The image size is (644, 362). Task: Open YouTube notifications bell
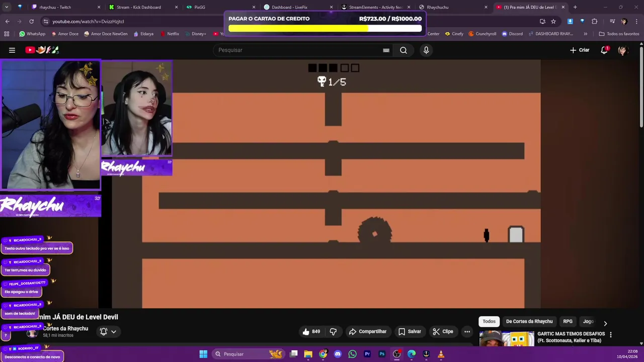pos(604,50)
